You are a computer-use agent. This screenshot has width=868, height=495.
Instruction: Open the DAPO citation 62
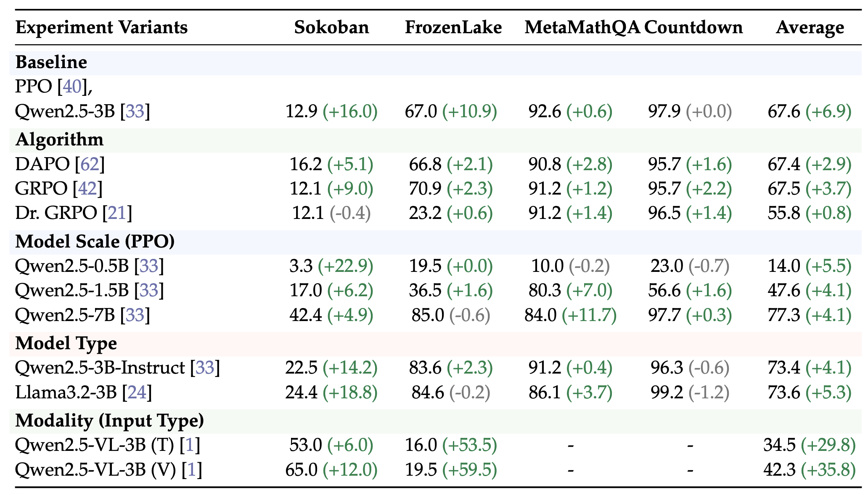click(x=90, y=164)
